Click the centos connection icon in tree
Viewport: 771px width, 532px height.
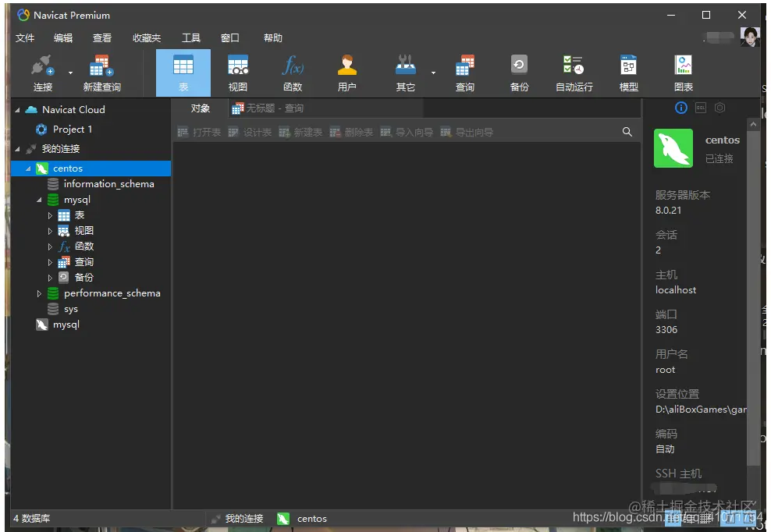42,168
